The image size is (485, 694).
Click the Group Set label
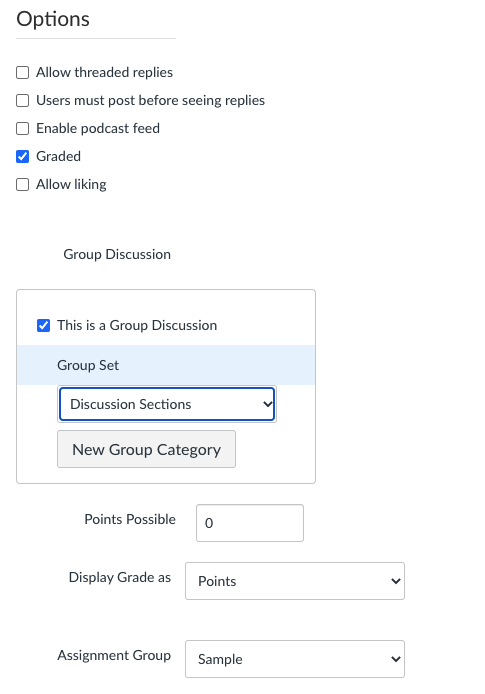[88, 365]
